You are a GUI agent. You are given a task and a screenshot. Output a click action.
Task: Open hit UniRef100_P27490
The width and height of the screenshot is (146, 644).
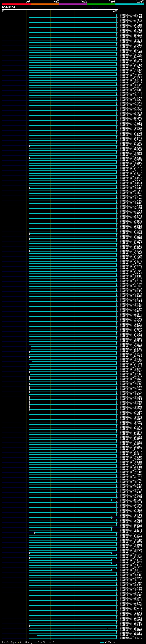131,47
